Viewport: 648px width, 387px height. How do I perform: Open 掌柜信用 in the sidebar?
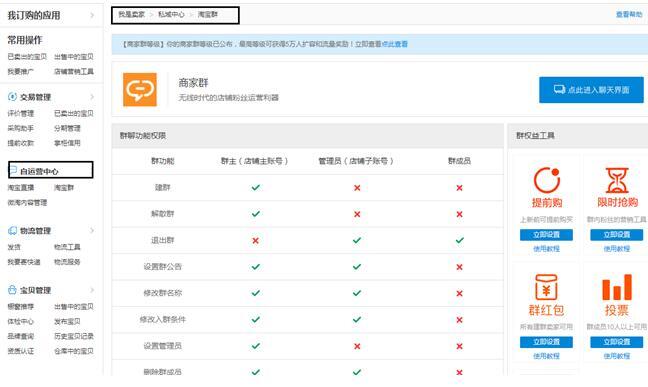click(x=67, y=143)
